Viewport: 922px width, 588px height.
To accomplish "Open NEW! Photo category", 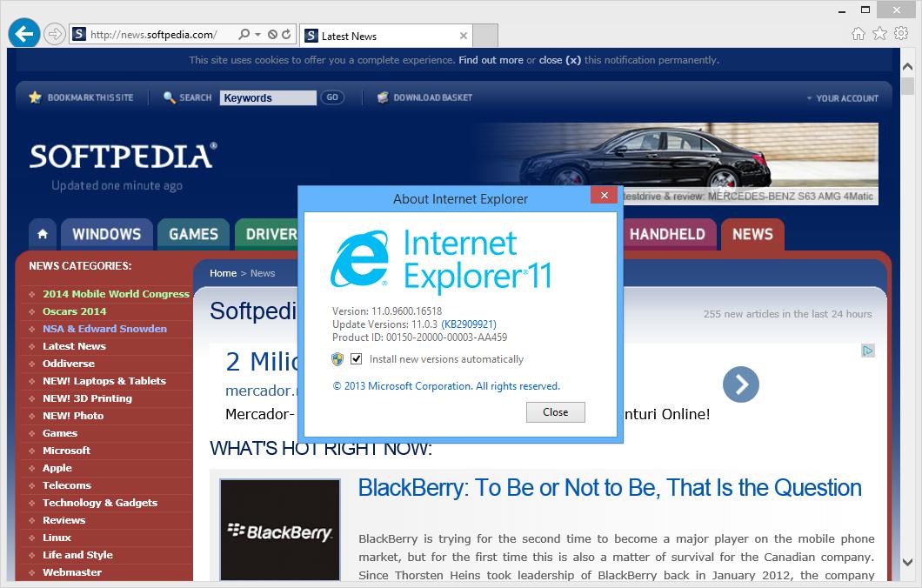I will pos(73,416).
